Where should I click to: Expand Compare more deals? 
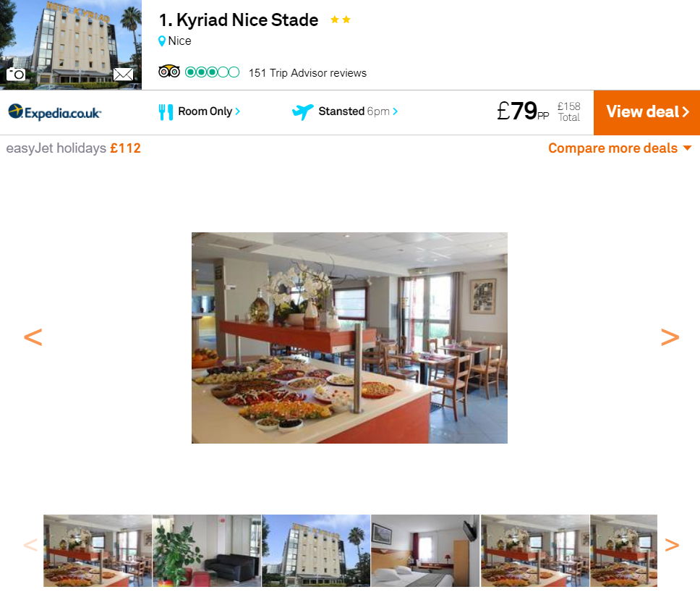(620, 148)
